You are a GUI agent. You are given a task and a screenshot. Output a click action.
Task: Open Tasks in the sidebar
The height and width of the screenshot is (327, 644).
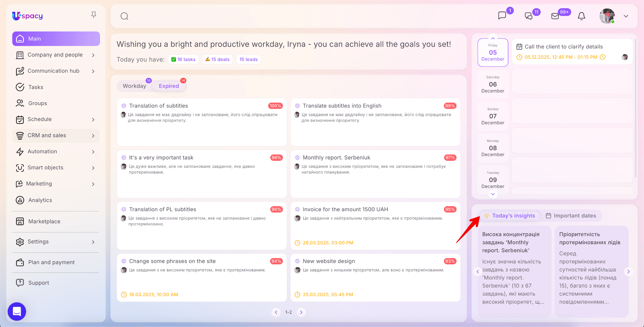tap(56, 87)
